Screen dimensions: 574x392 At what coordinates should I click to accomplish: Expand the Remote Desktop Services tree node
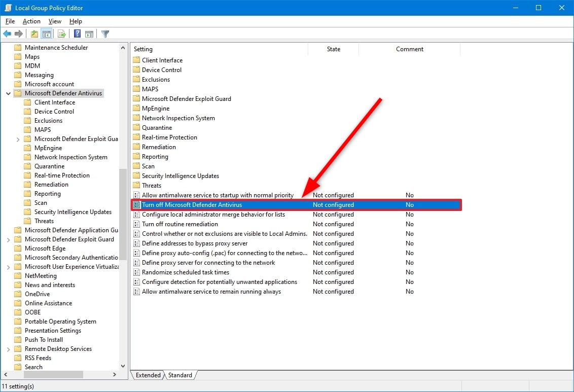(x=8, y=349)
